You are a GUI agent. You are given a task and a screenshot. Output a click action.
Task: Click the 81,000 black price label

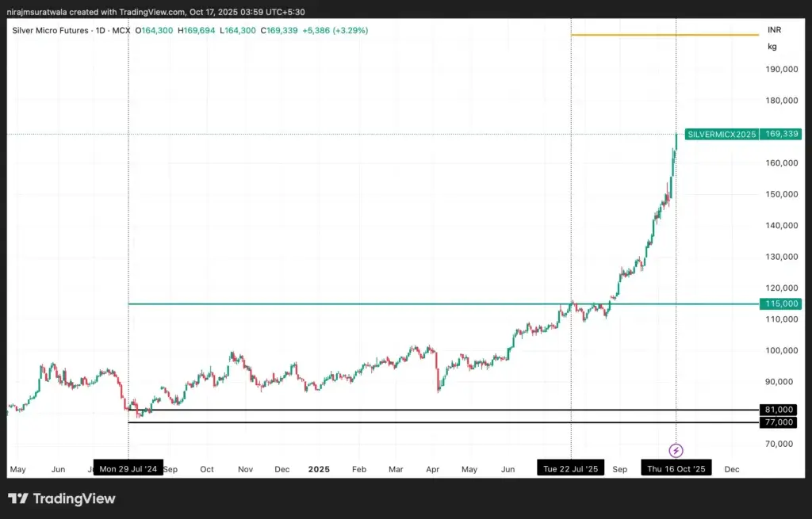(x=779, y=410)
